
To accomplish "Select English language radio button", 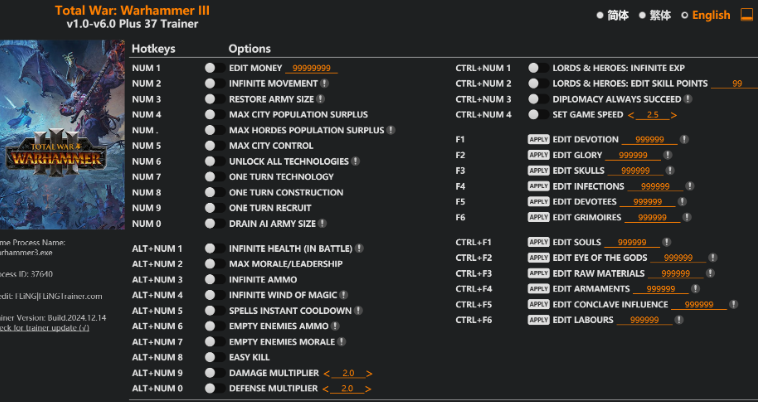I will point(685,15).
